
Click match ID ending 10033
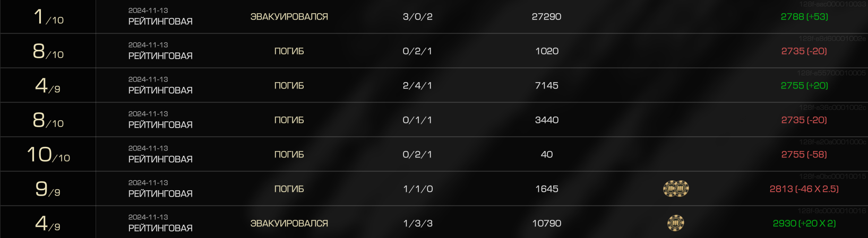tap(832, 4)
